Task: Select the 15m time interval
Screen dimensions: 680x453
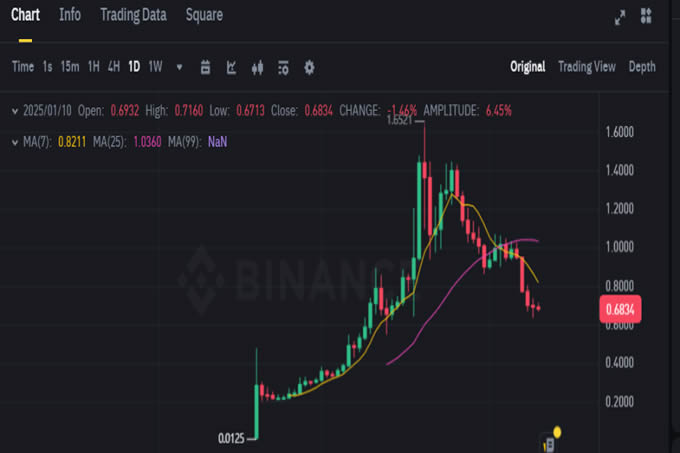Action: pyautogui.click(x=70, y=67)
